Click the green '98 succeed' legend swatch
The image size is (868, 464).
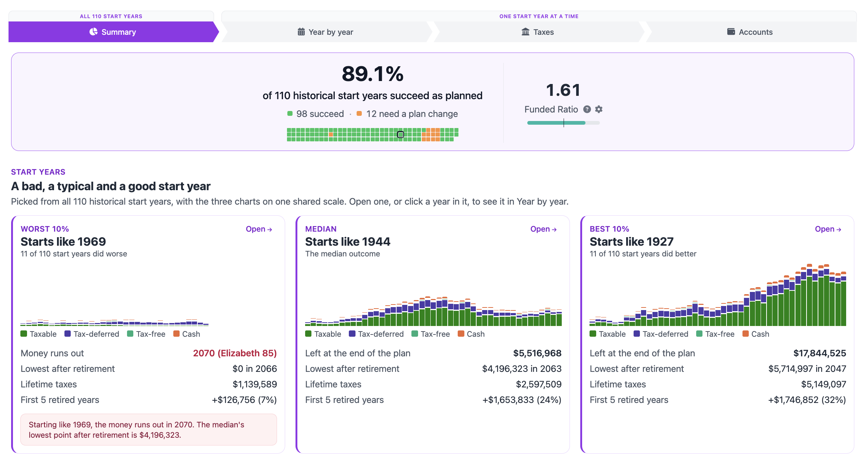[290, 114]
